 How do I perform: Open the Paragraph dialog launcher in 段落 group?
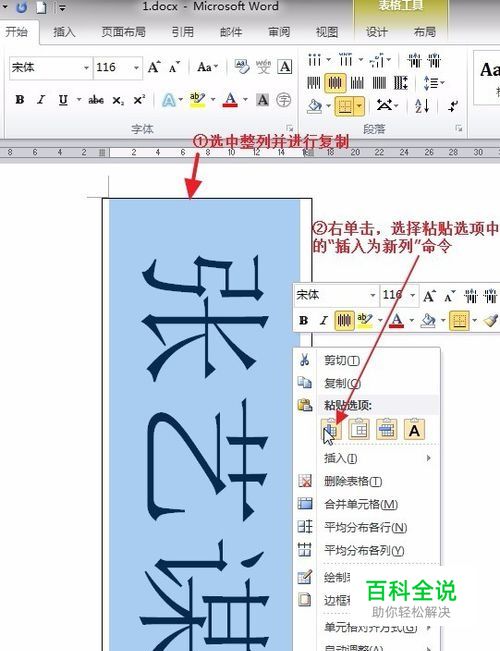click(459, 128)
